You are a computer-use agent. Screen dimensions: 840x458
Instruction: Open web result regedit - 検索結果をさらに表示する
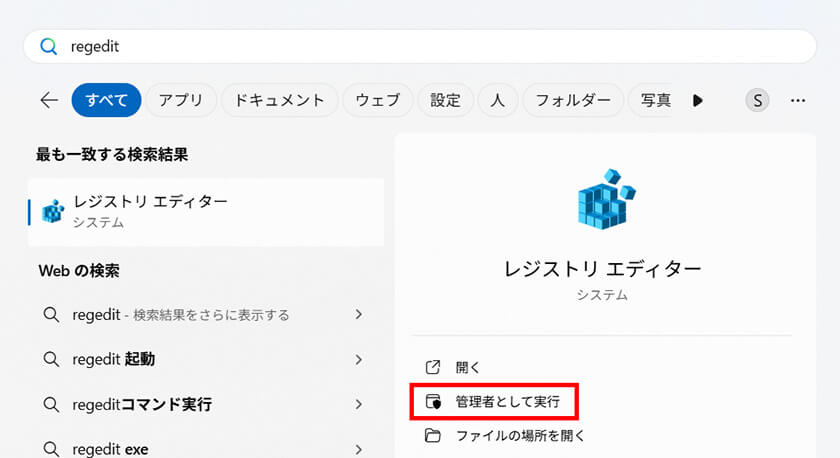click(x=206, y=314)
